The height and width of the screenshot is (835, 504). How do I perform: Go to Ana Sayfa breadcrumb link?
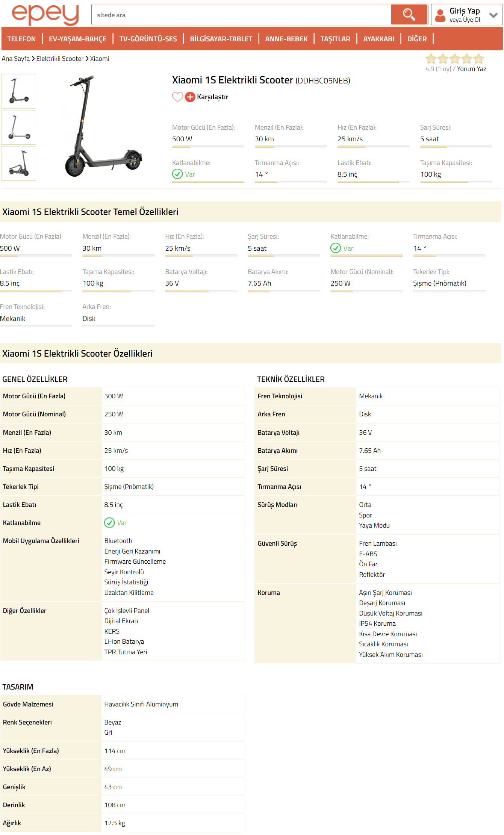(16, 59)
